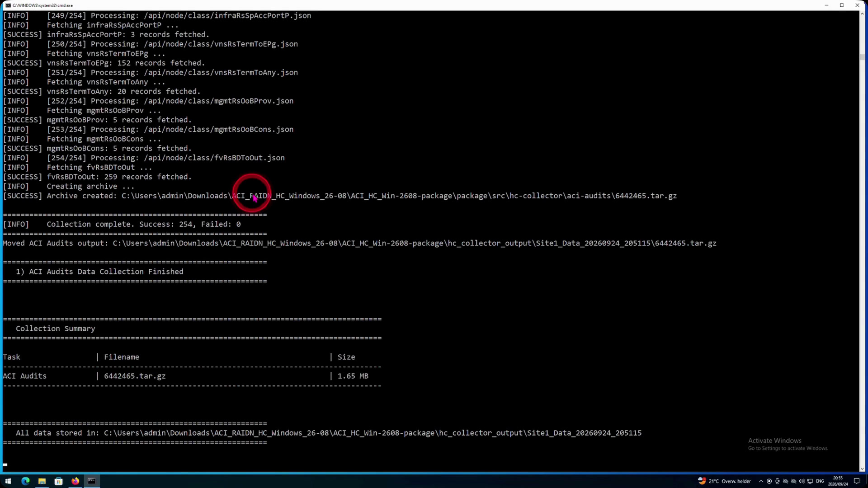Open the notification action center
Image resolution: width=868 pixels, height=488 pixels.
coord(857,481)
